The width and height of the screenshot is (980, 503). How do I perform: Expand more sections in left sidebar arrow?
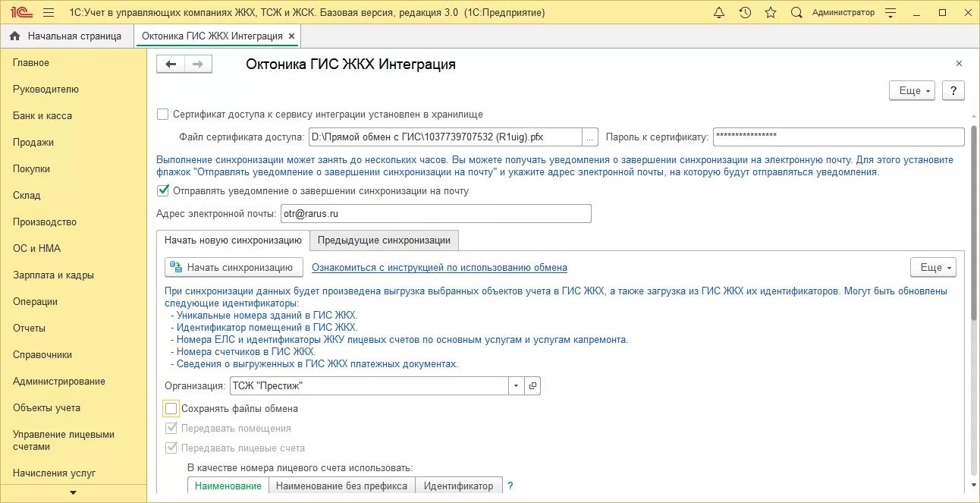click(74, 493)
